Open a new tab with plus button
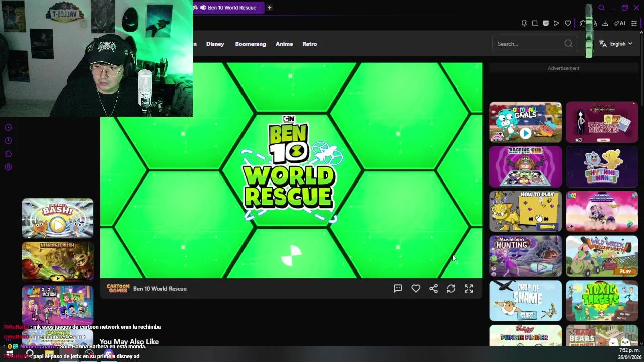This screenshot has height=362, width=644. coord(269,8)
